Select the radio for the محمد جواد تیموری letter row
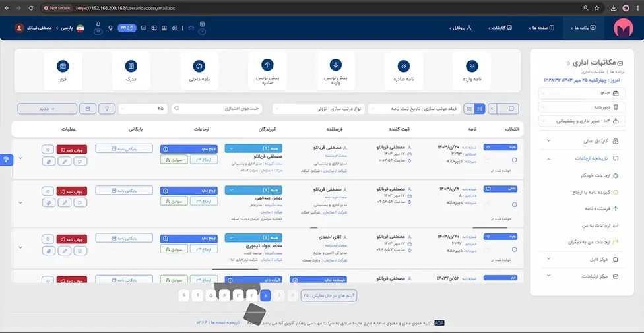Viewport: 644px width, 333px height. click(x=514, y=249)
